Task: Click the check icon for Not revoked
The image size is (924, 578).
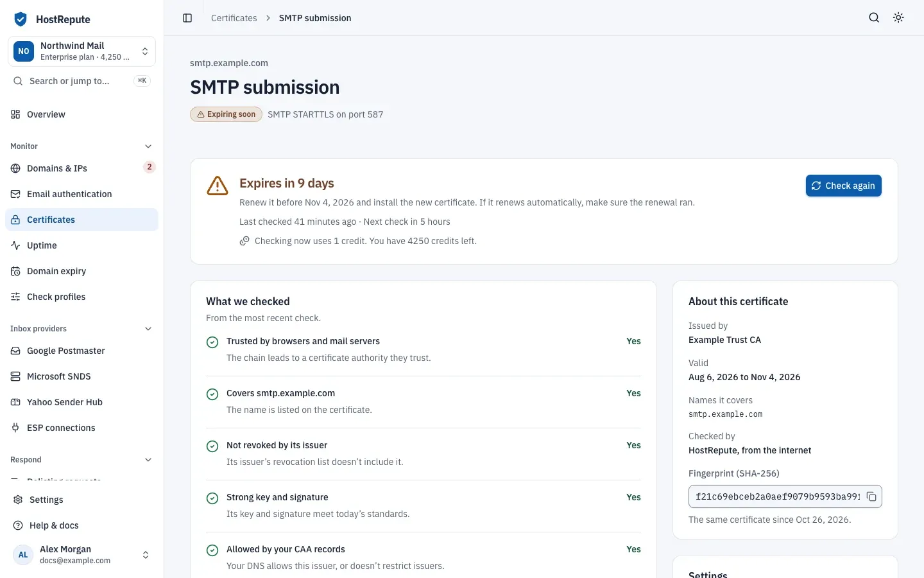Action: click(x=212, y=446)
